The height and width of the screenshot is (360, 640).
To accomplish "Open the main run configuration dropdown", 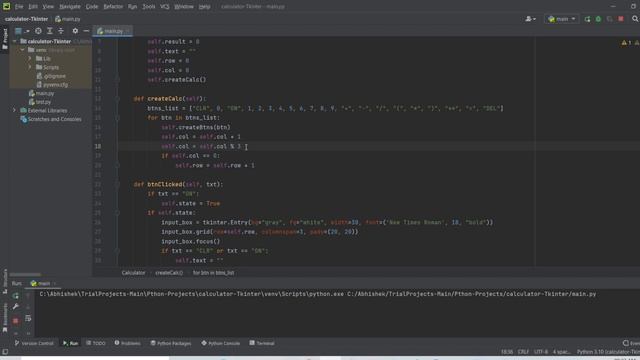I will [x=562, y=19].
